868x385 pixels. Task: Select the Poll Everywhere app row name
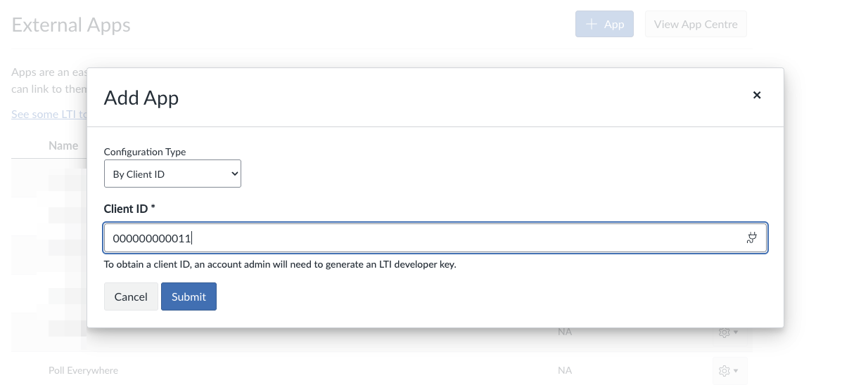(83, 370)
